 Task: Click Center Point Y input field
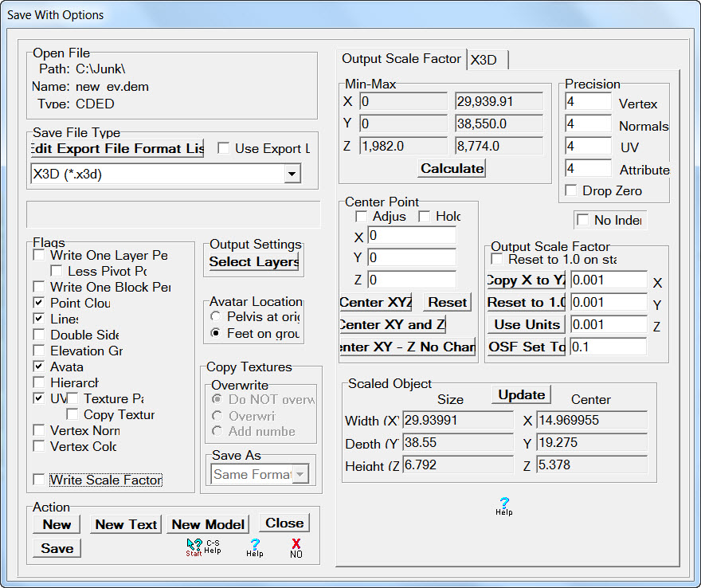pos(412,257)
